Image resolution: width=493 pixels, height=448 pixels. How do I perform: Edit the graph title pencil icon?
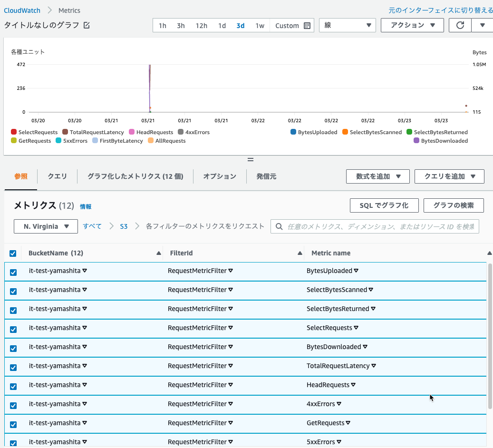[87, 25]
